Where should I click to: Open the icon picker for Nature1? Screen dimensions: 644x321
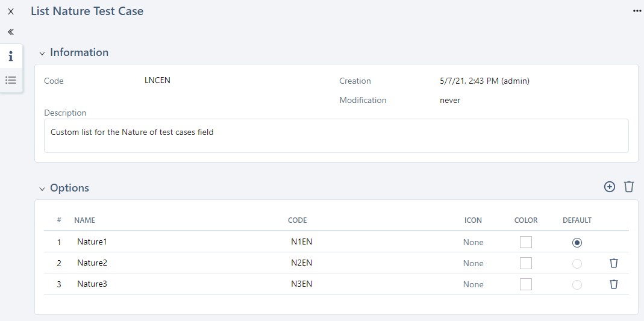click(x=473, y=242)
